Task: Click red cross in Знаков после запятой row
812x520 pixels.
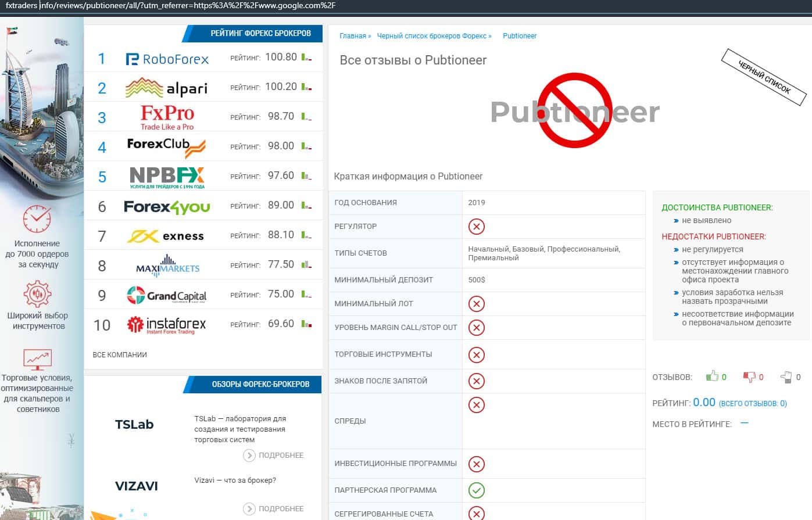Action: click(477, 381)
